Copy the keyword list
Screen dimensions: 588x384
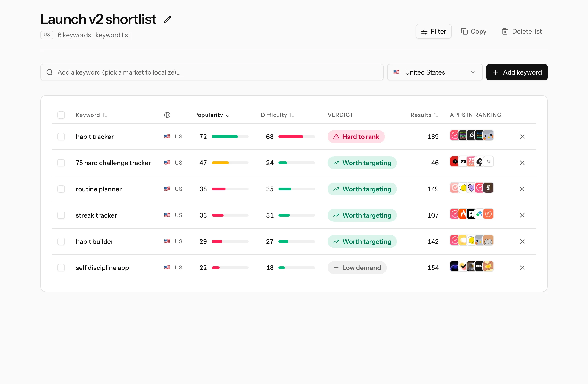pos(474,32)
